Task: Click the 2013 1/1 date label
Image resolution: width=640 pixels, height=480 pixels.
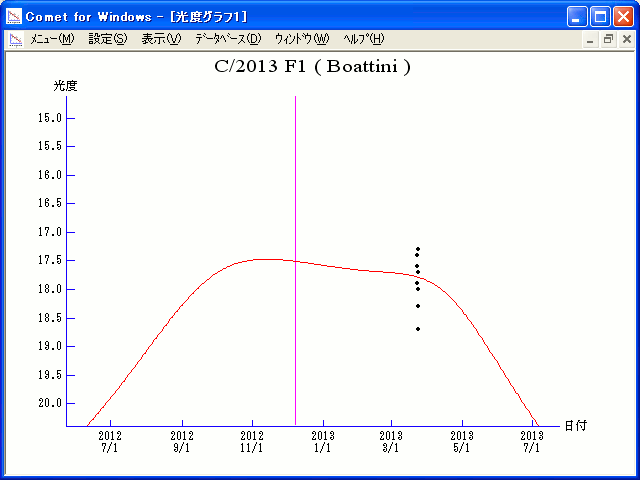Action: [x=323, y=442]
